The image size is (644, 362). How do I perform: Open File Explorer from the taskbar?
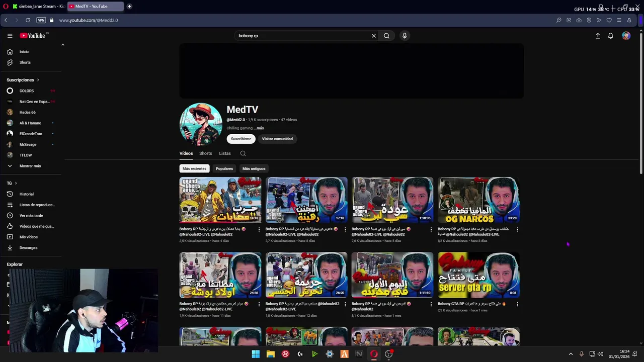(271, 354)
